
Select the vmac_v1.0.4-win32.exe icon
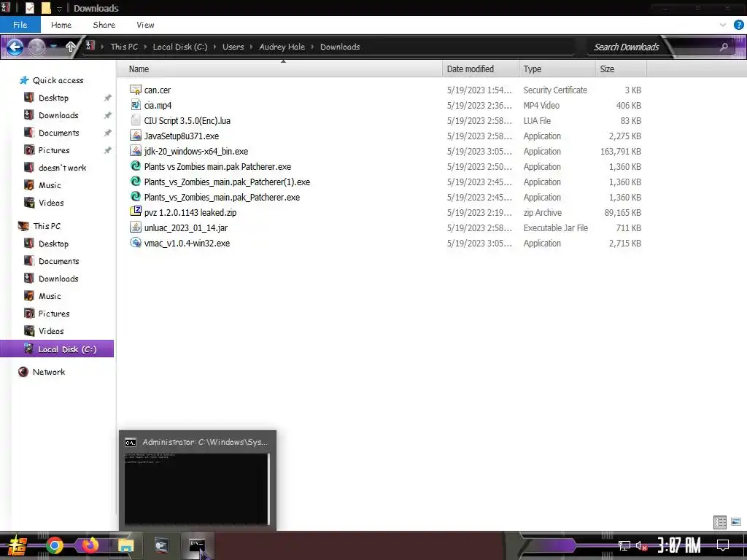[x=136, y=242]
